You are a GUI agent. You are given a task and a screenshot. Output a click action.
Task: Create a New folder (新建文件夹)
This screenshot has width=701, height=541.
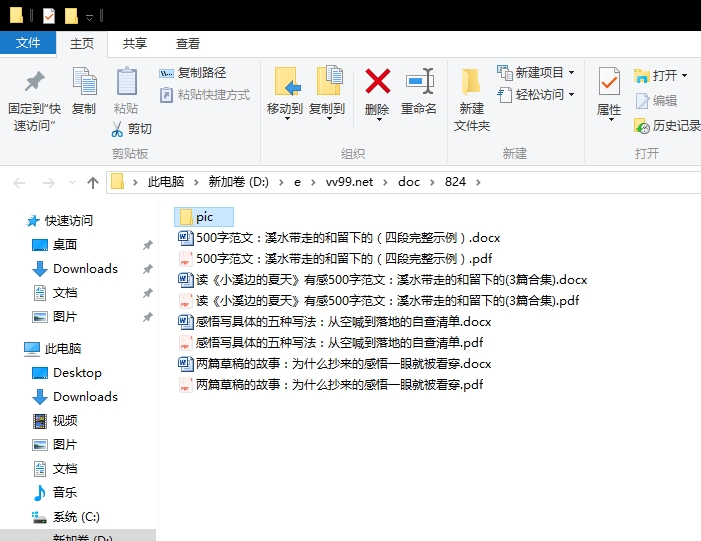click(x=472, y=99)
